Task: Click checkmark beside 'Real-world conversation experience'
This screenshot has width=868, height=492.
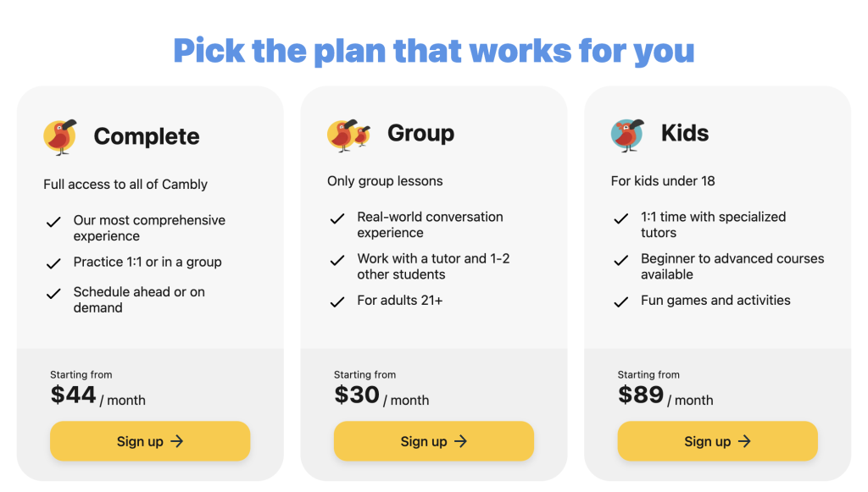Action: (337, 219)
